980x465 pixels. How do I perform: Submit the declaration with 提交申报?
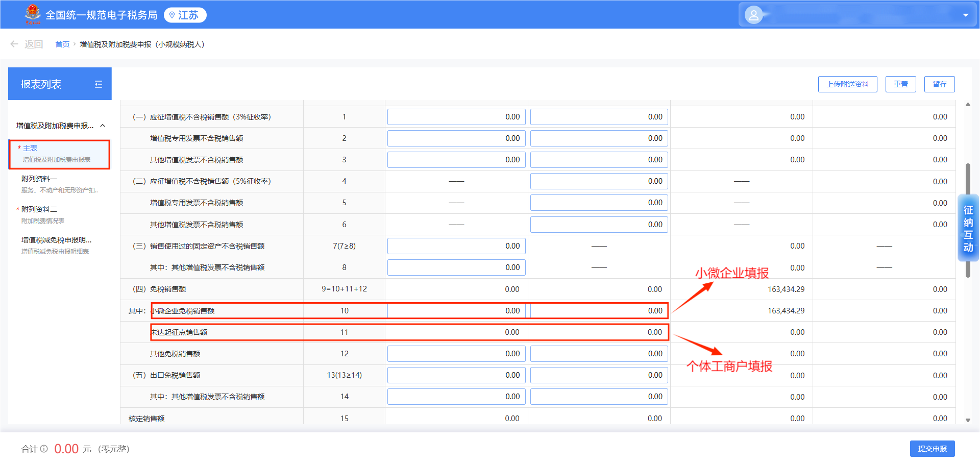(x=932, y=449)
